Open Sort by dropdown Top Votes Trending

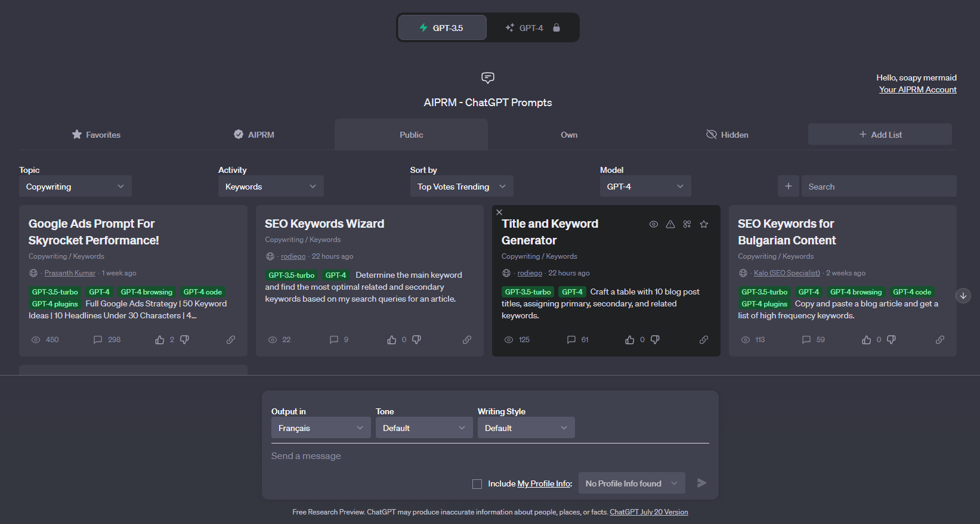coord(462,186)
